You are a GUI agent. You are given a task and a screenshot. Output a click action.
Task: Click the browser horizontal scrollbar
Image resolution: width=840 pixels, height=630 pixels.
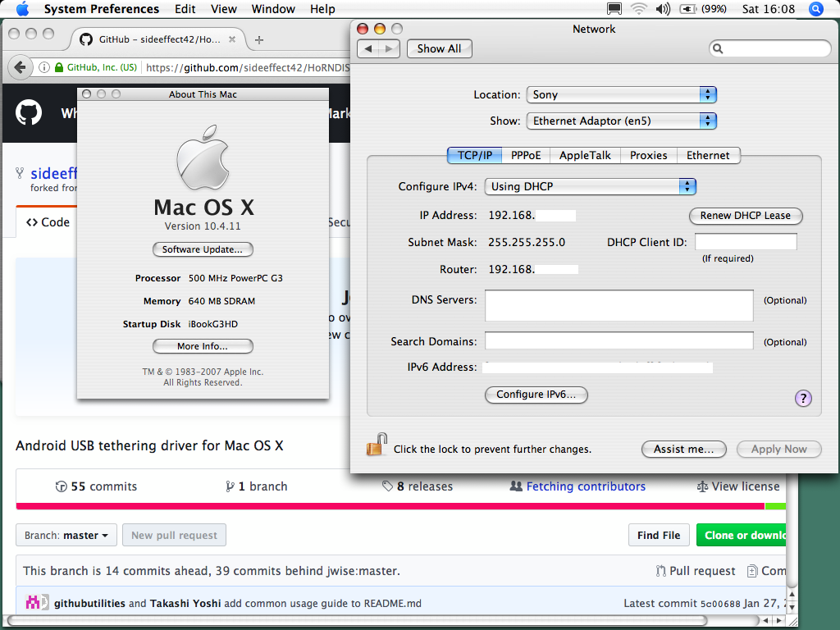(x=356, y=620)
